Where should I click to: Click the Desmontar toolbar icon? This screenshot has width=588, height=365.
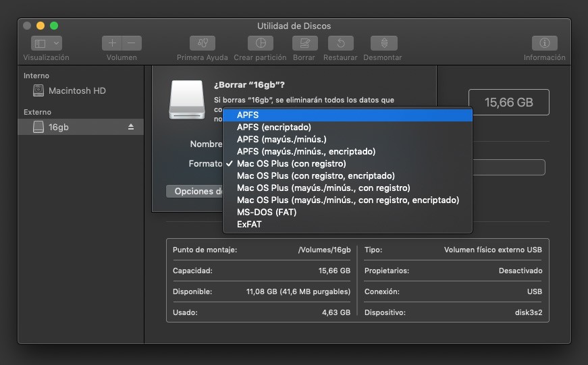383,43
